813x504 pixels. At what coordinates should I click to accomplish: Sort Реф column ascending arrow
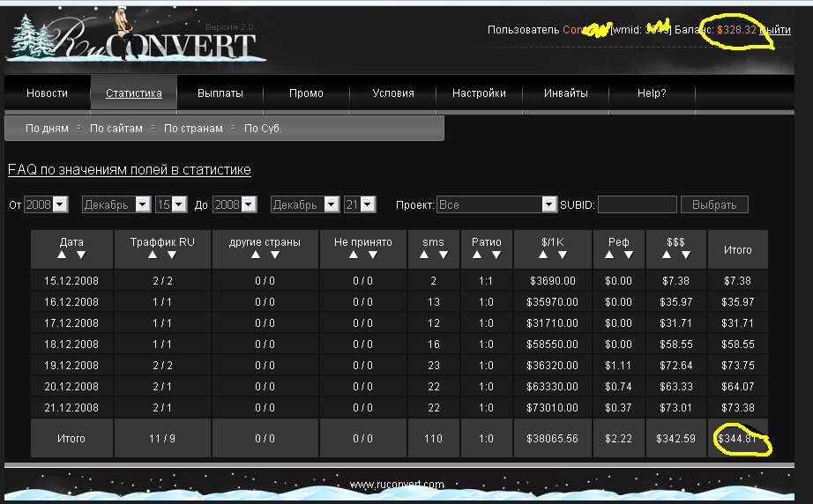(610, 255)
